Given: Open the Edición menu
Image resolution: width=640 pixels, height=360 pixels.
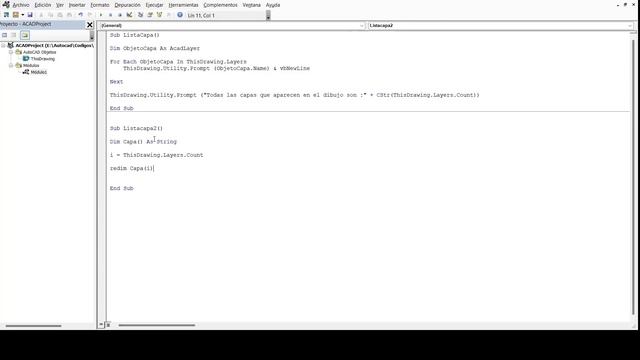Looking at the screenshot, I should click(42, 5).
